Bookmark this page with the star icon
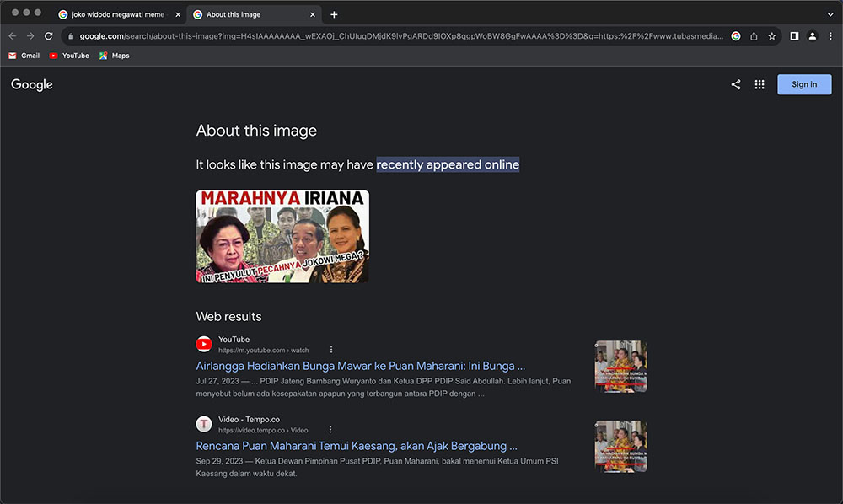The height and width of the screenshot is (504, 843). [x=771, y=36]
